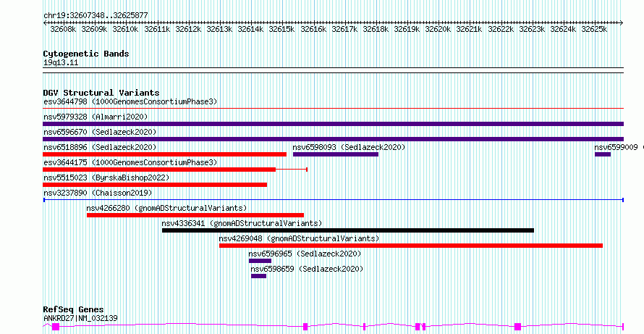
Task: Click the nsv4269048 gnomAD variant label
Action: [x=299, y=238]
